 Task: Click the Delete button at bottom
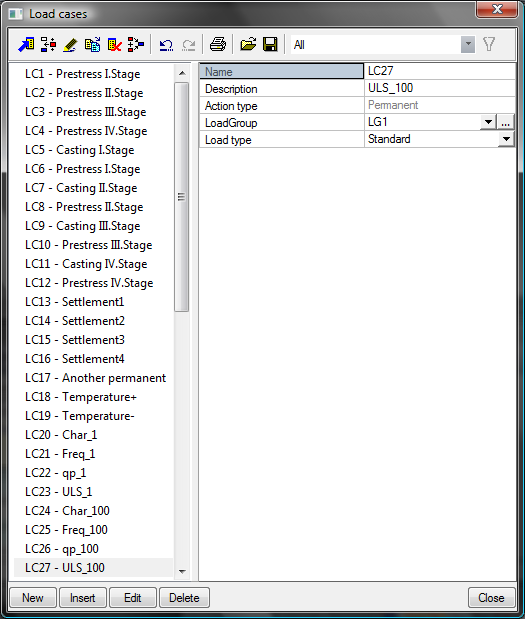click(184, 598)
